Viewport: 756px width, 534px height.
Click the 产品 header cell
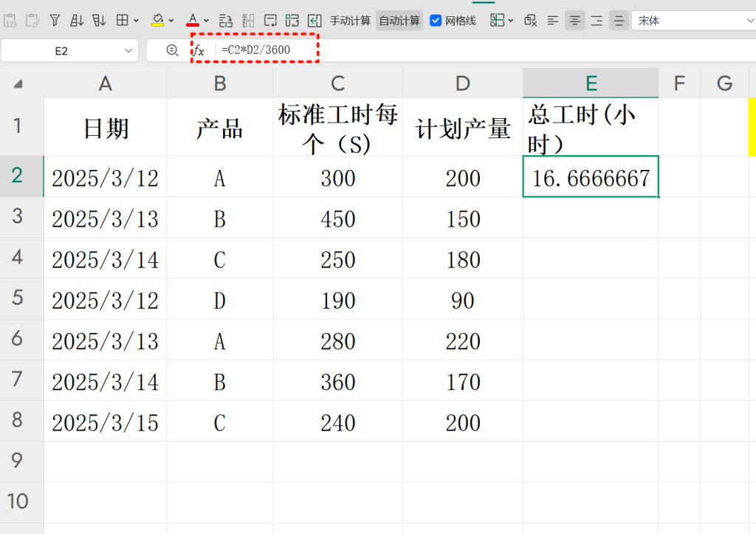tap(220, 127)
